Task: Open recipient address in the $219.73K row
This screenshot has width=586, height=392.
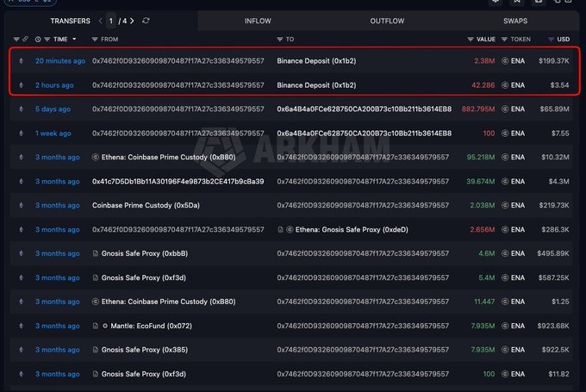Action: [363, 206]
